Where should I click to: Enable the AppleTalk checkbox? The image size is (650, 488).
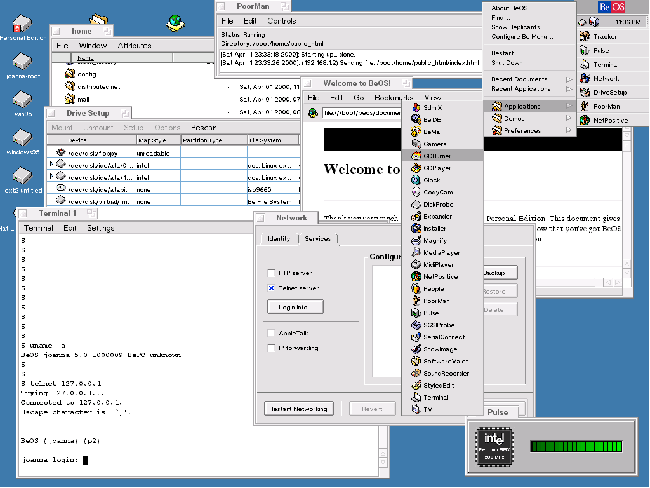[271, 333]
